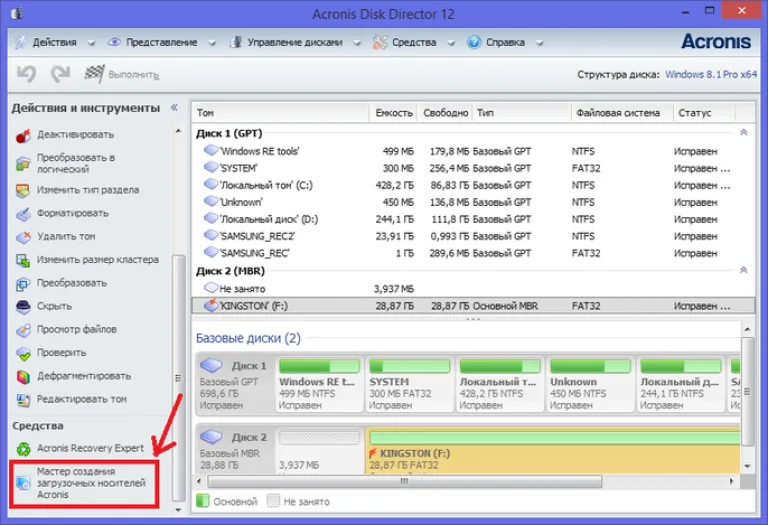Click the horizontal scrollbar of disk map

pos(405,481)
